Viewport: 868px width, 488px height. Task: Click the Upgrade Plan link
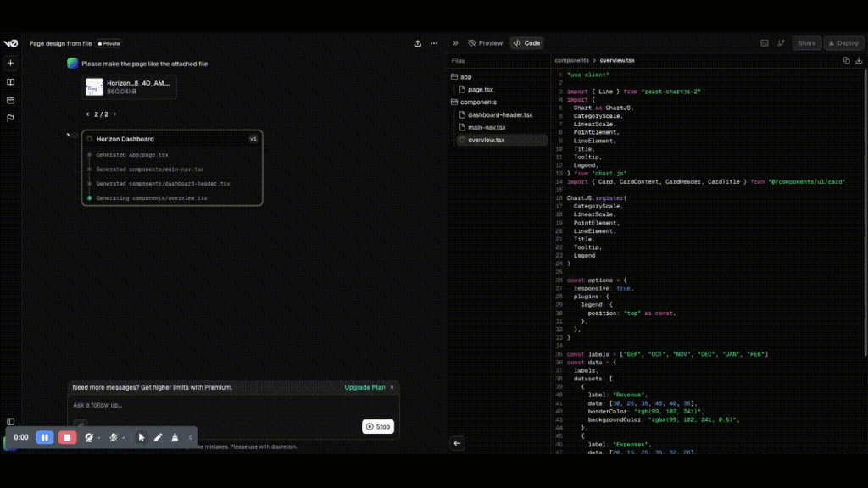[364, 387]
